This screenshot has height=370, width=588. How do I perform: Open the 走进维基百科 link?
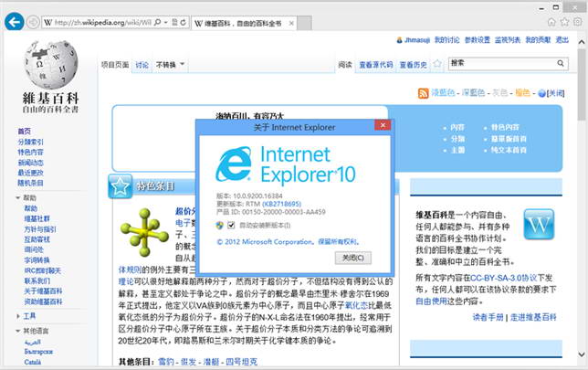(x=533, y=317)
